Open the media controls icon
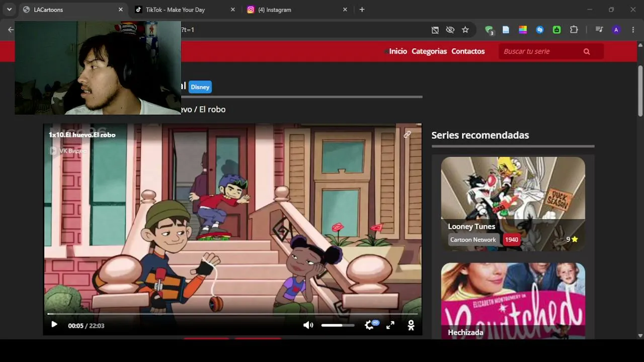 [599, 30]
